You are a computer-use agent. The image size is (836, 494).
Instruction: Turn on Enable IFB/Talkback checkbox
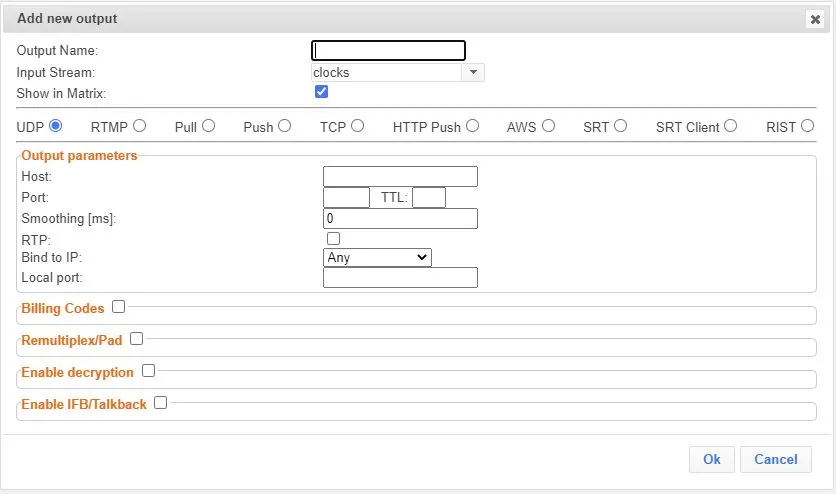(x=160, y=402)
